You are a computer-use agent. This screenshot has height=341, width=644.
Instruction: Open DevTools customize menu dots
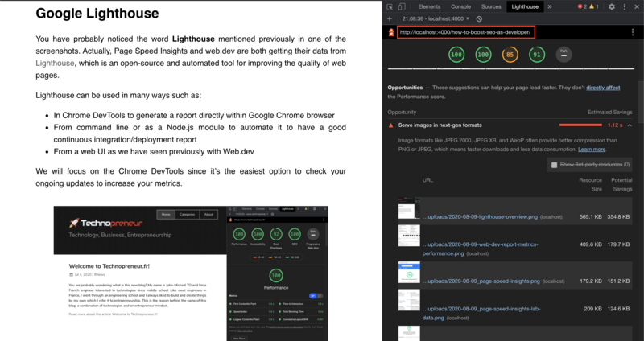pos(625,6)
